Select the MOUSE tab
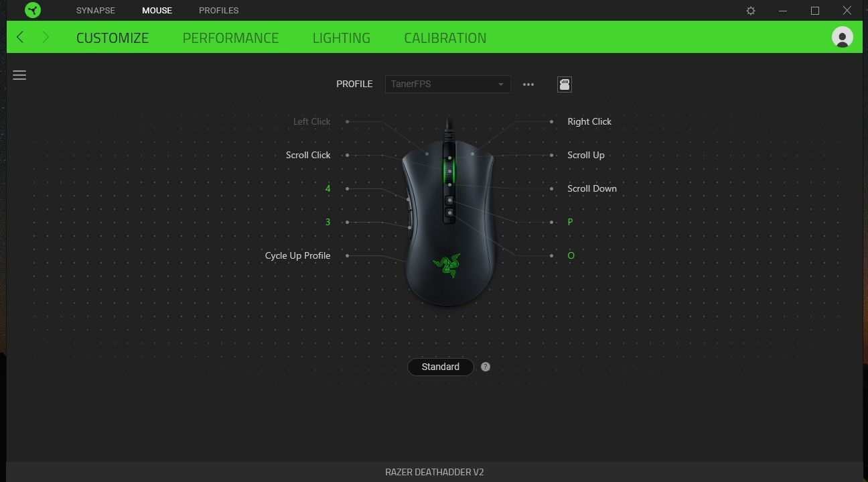868x482 pixels. (x=157, y=11)
